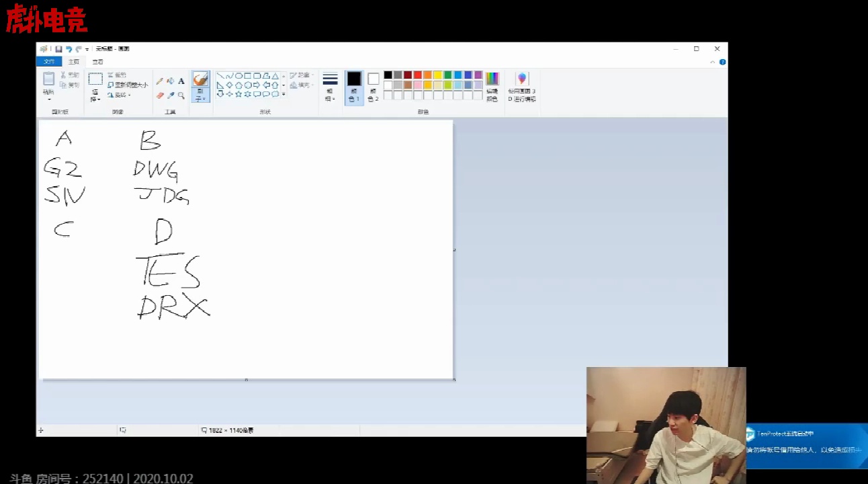The height and width of the screenshot is (484, 868).
Task: Open the blue File menu
Action: [x=49, y=62]
